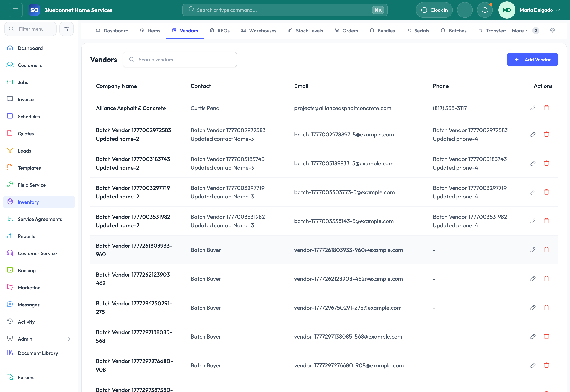The width and height of the screenshot is (570, 392).
Task: Go to the Warehouses tab
Action: (x=259, y=31)
